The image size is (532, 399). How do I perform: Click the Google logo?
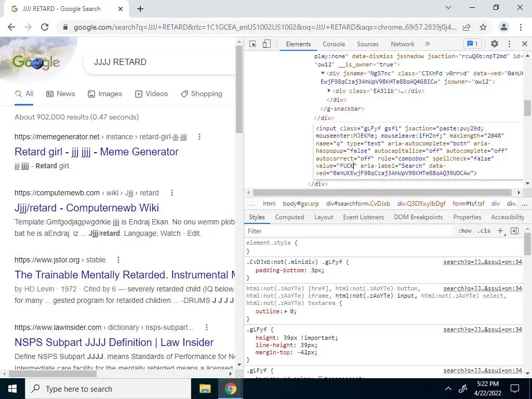(x=36, y=62)
